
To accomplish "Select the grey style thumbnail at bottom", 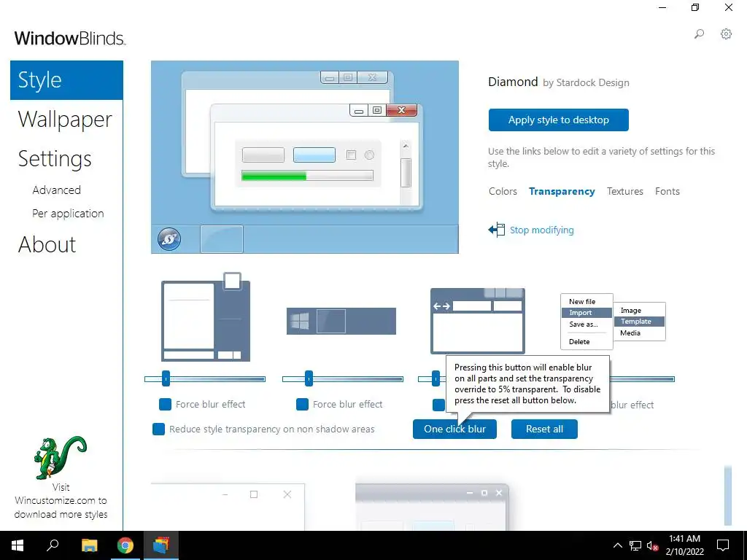I will tap(432, 507).
